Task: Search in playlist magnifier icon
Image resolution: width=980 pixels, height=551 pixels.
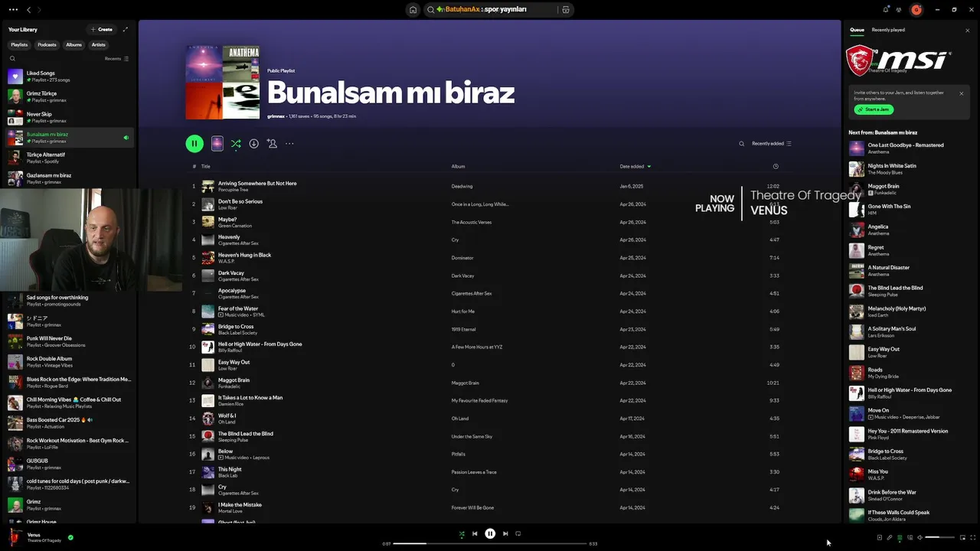Action: coord(741,144)
